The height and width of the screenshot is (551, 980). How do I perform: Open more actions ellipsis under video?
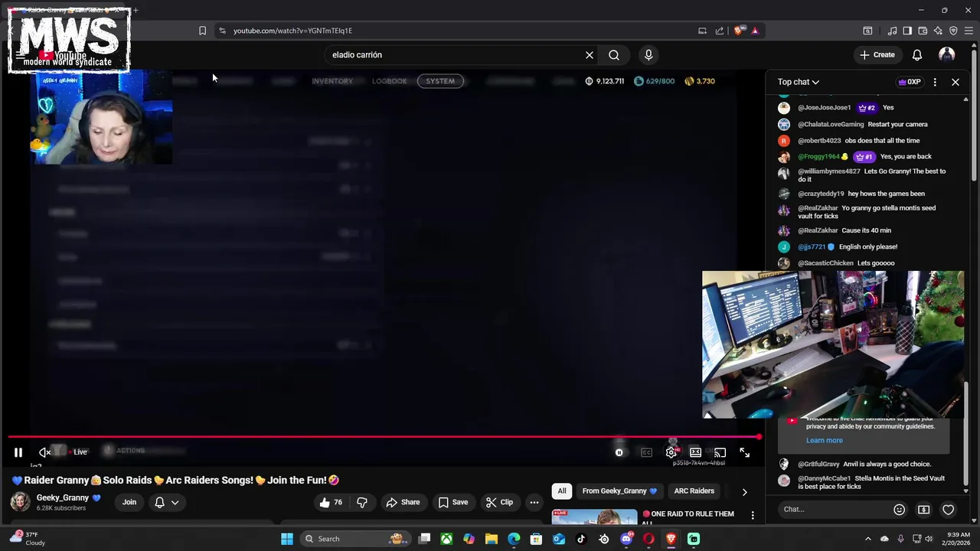point(534,502)
